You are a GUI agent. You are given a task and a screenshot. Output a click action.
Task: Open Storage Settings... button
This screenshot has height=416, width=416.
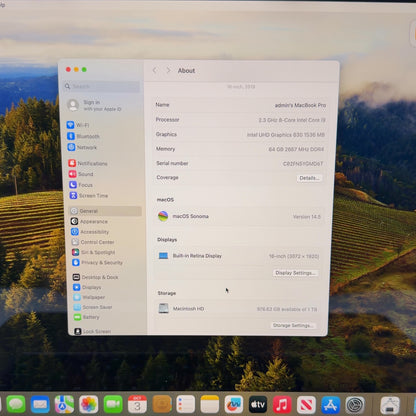pyautogui.click(x=293, y=325)
